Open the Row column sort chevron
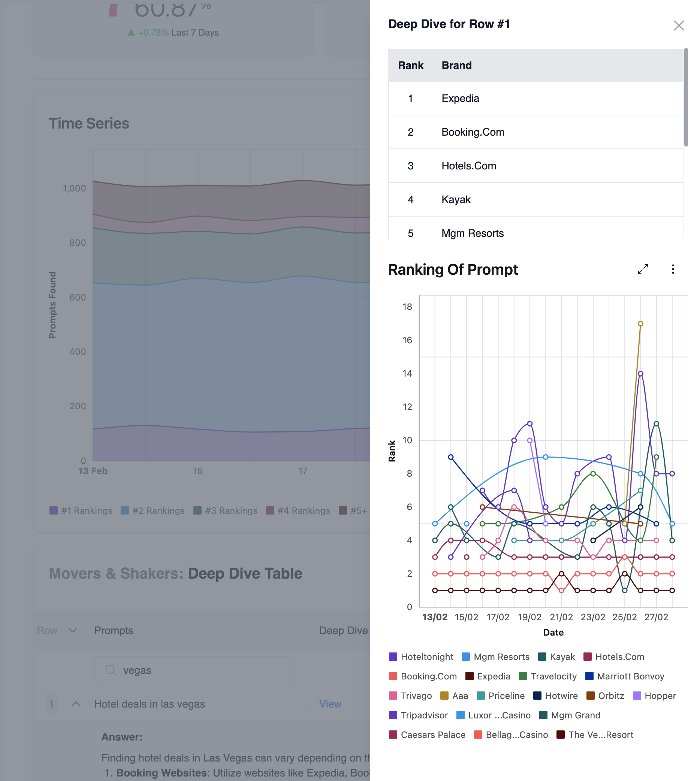The height and width of the screenshot is (781, 700). 72,631
